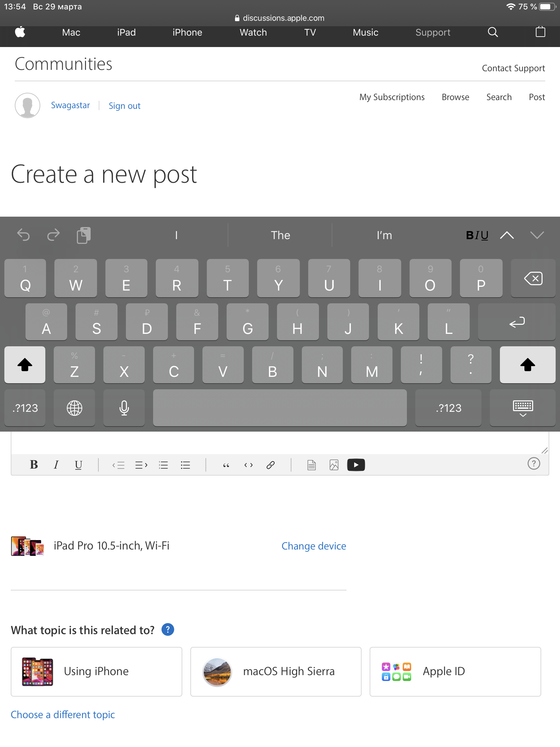The height and width of the screenshot is (747, 560).
Task: Tap the Apple logo in the navigation bar
Action: point(20,33)
